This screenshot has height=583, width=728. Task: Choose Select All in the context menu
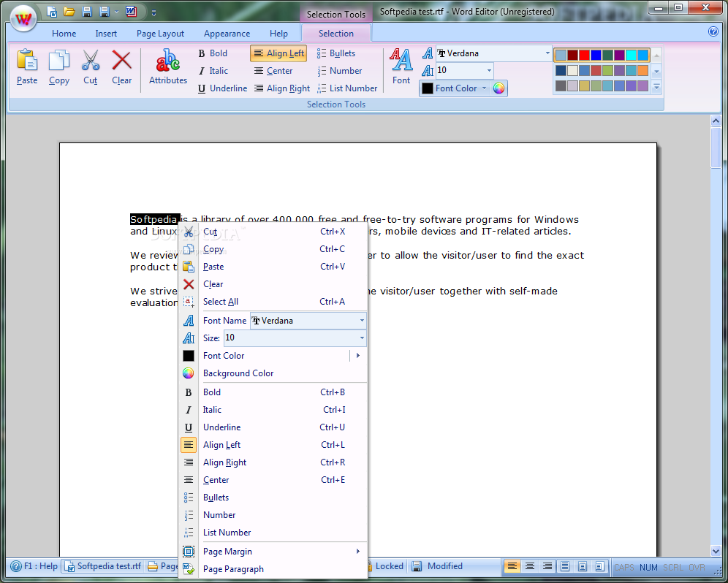click(x=273, y=302)
